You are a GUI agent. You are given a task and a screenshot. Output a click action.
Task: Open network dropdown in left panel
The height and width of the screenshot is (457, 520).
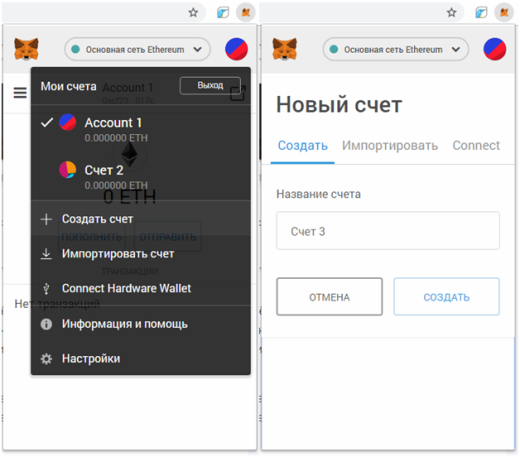[x=137, y=49]
